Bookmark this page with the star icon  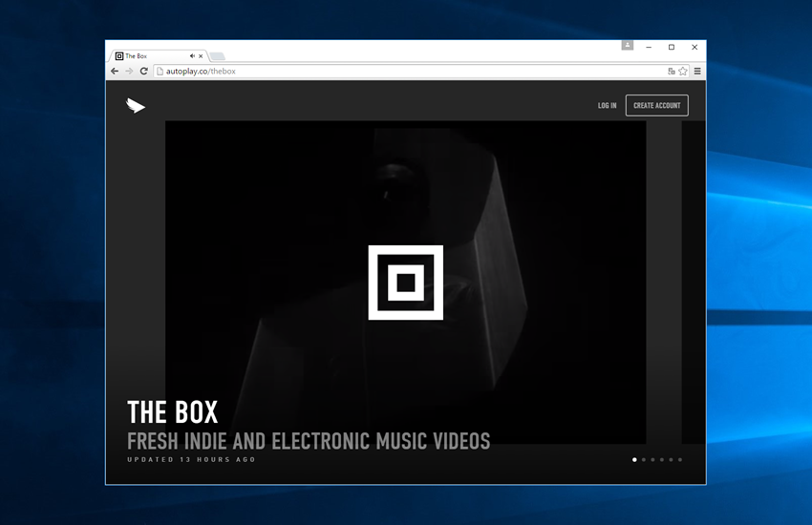(x=683, y=71)
